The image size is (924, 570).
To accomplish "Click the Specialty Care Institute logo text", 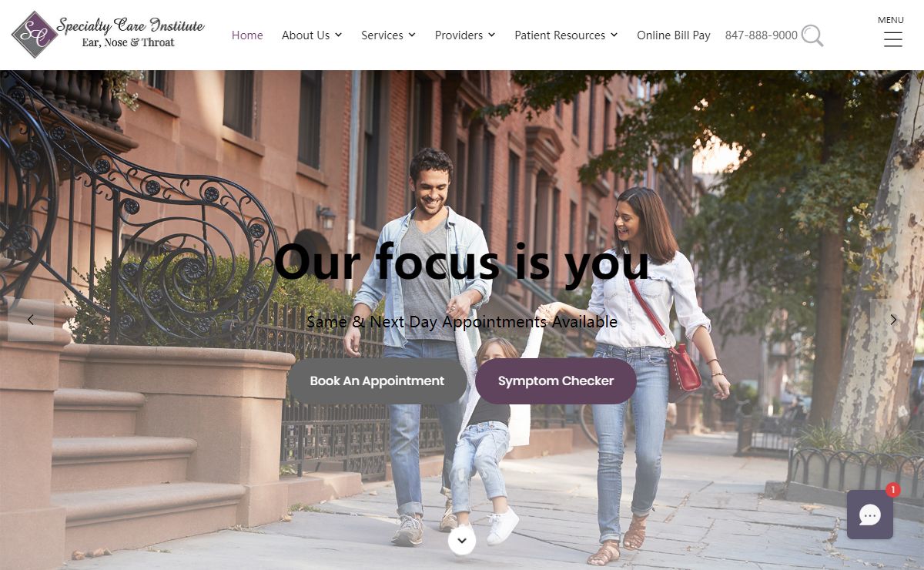I will pos(131,32).
